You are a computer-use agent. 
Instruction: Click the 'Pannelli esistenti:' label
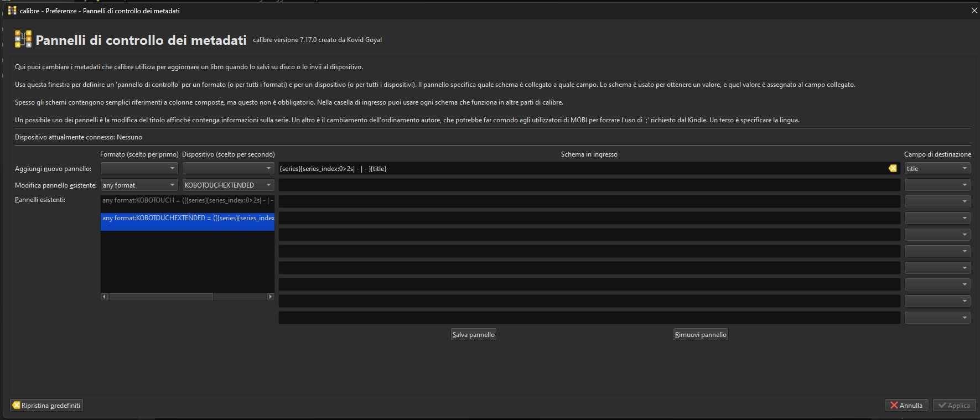40,200
